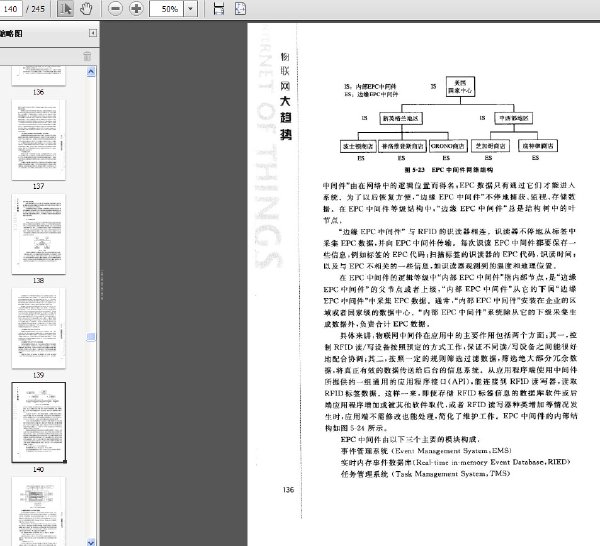
Task: Select the arrow Select tool
Action: pos(65,8)
